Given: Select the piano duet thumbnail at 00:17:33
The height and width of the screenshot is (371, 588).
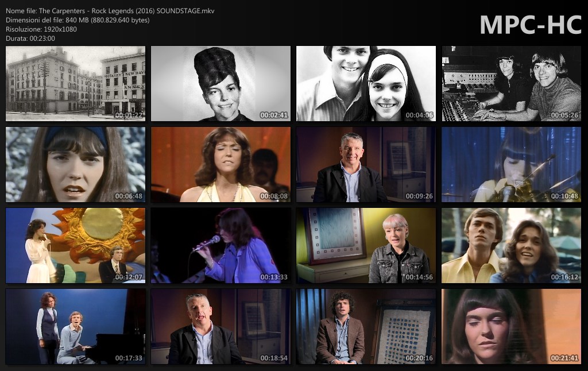Looking at the screenshot, I should (x=75, y=327).
